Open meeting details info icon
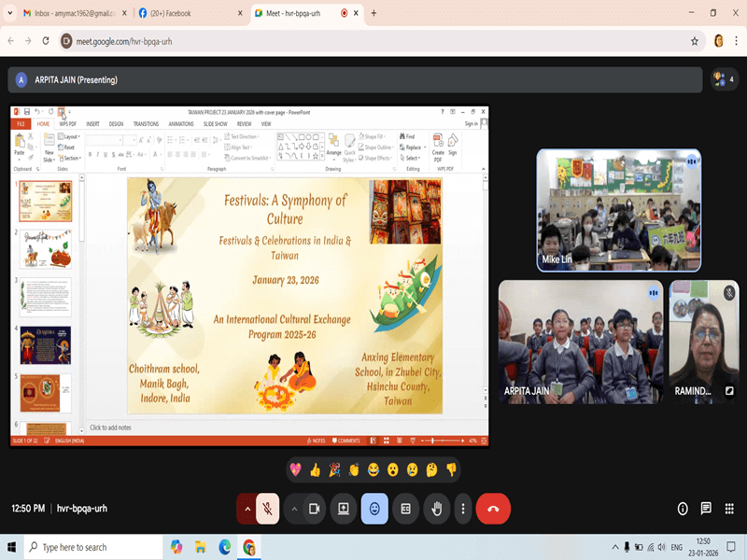This screenshot has height=560, width=747. pos(683,509)
